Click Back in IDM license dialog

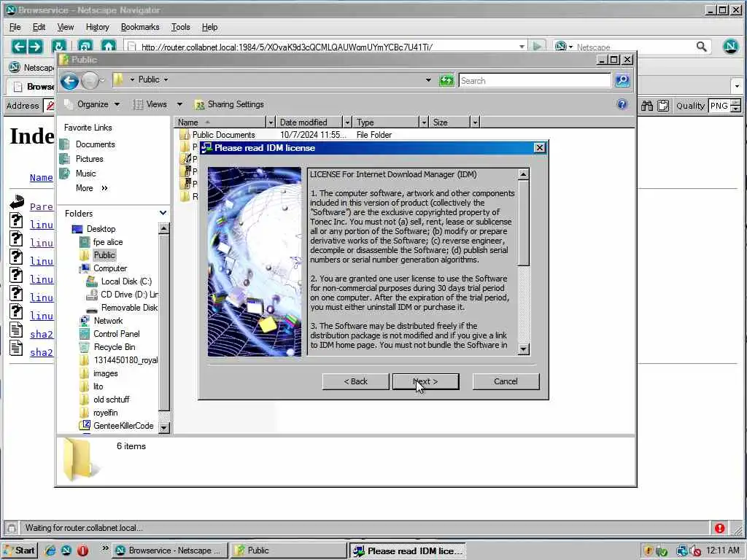[355, 381]
